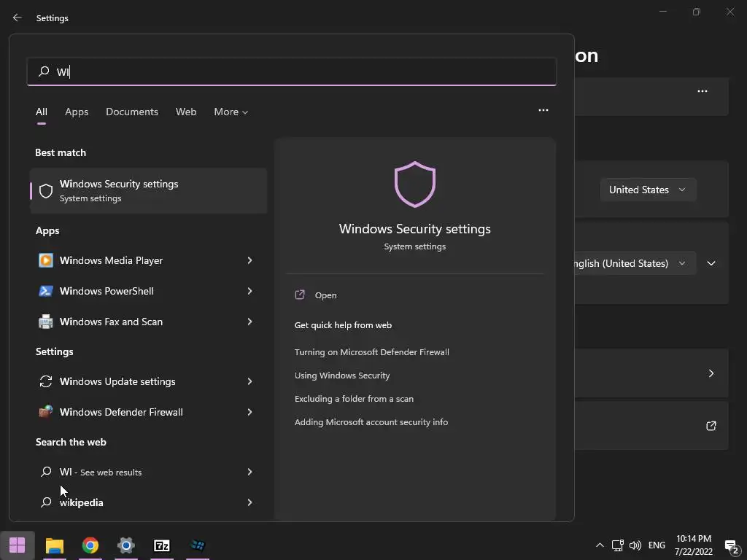This screenshot has width=747, height=560.
Task: Click the external link icon in Settings row
Action: (711, 426)
